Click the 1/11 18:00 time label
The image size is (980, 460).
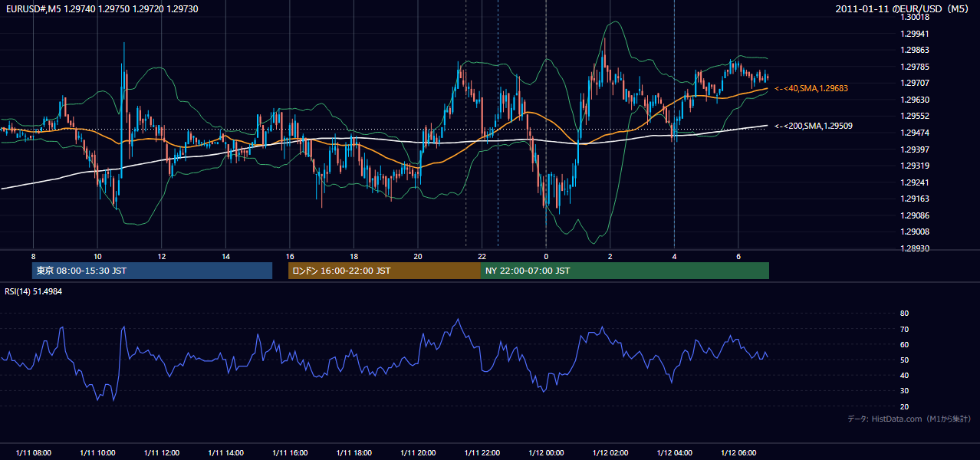point(354,453)
